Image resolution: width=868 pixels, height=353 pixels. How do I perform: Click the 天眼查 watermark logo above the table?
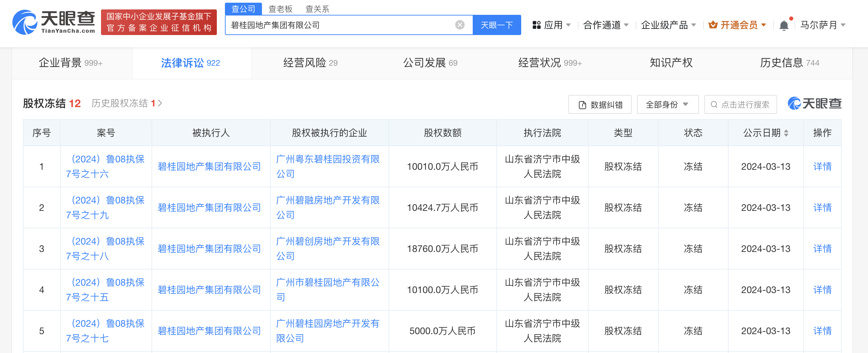814,103
